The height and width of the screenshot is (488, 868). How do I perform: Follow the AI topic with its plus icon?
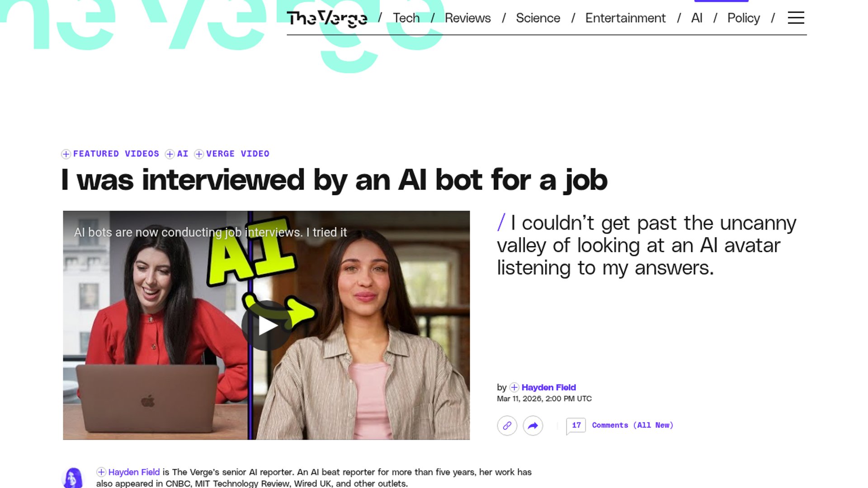pyautogui.click(x=170, y=154)
